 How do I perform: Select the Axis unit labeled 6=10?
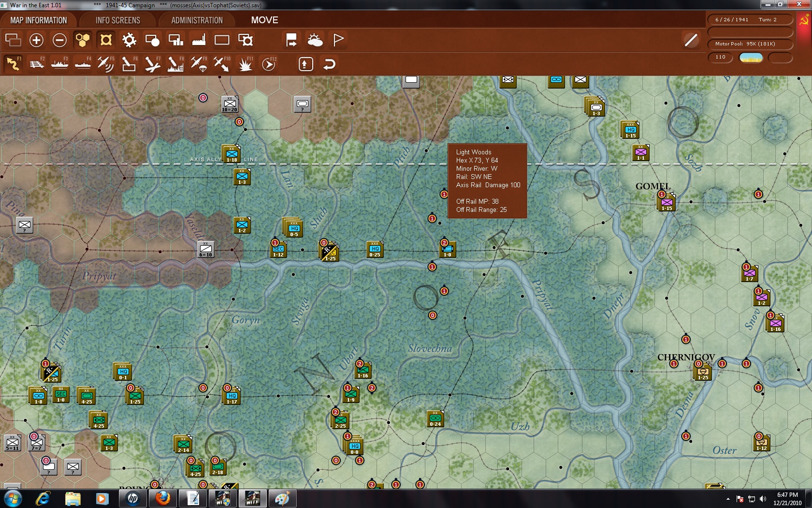click(206, 249)
